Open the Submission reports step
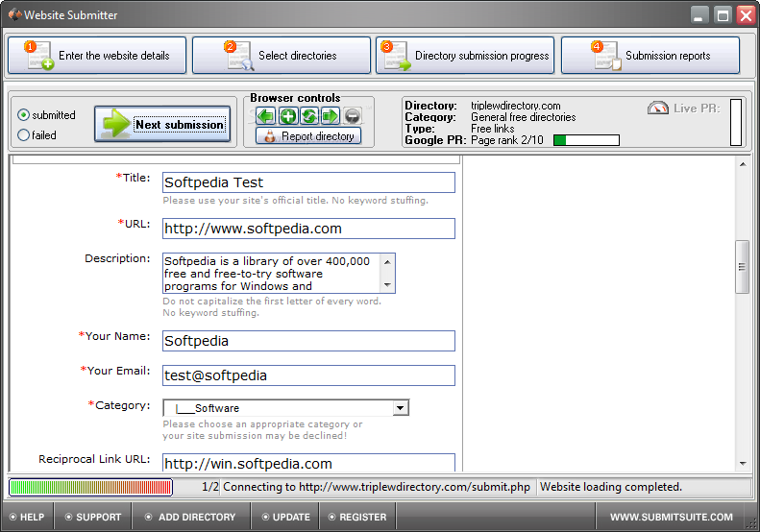Screen dimensions: 760x532 click(x=650, y=56)
